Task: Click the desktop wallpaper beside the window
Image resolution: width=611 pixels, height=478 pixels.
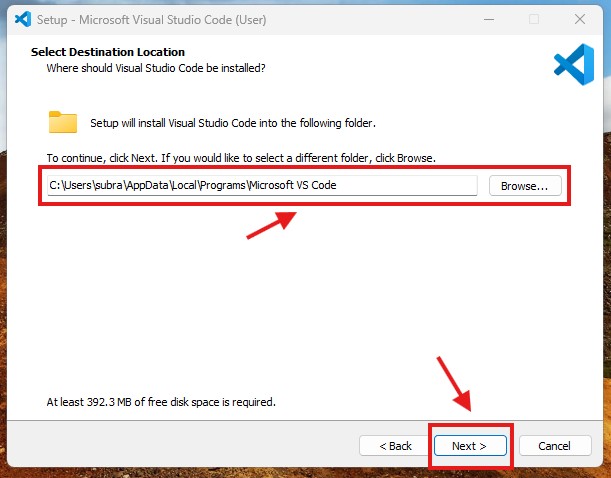Action: 605,300
